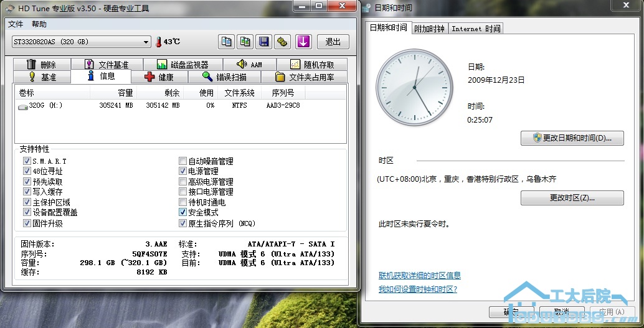Viewport: 644px width, 328px height.
Task: Toggle the S.M.A.R.T checkbox
Action: pos(27,161)
